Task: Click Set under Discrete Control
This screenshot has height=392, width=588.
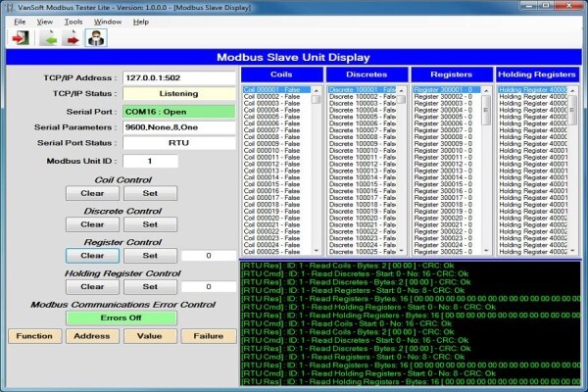Action: point(150,224)
